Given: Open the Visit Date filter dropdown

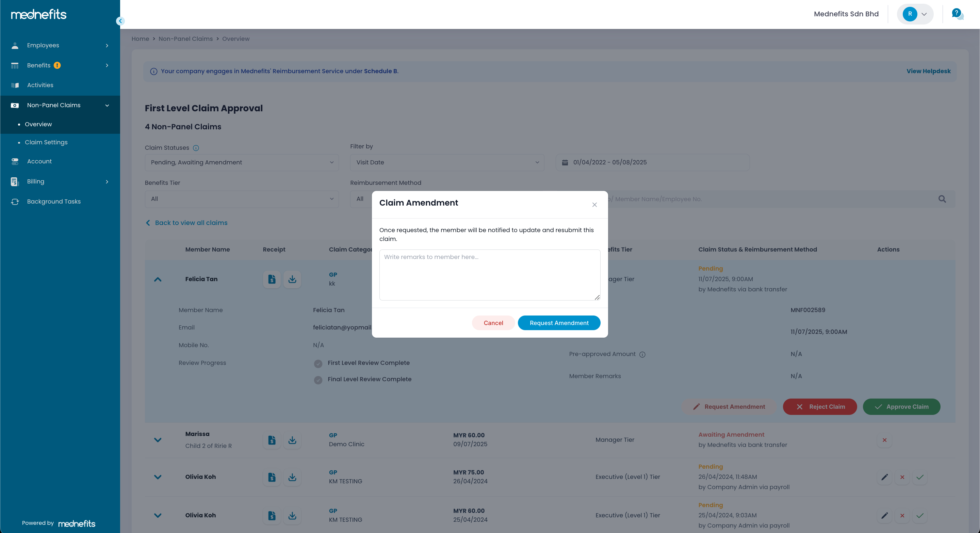Looking at the screenshot, I should (x=447, y=162).
